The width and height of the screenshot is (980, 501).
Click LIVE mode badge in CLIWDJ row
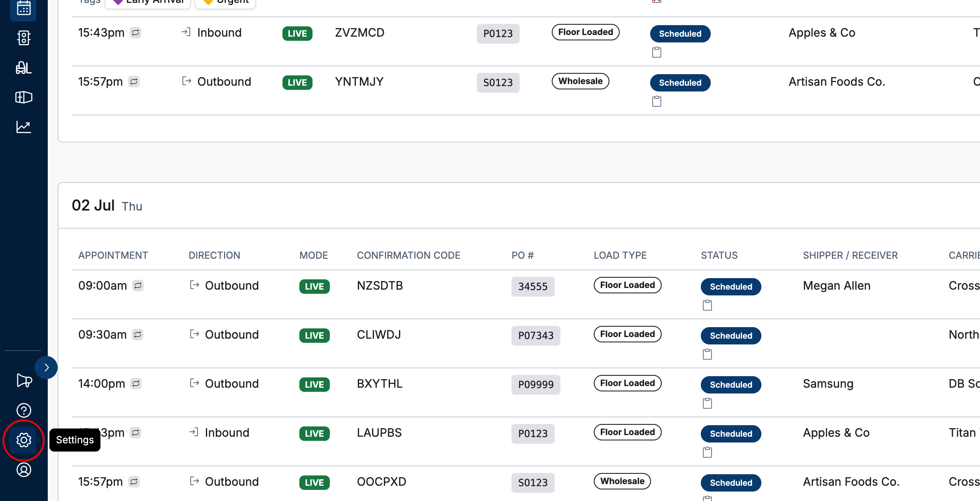coord(314,335)
